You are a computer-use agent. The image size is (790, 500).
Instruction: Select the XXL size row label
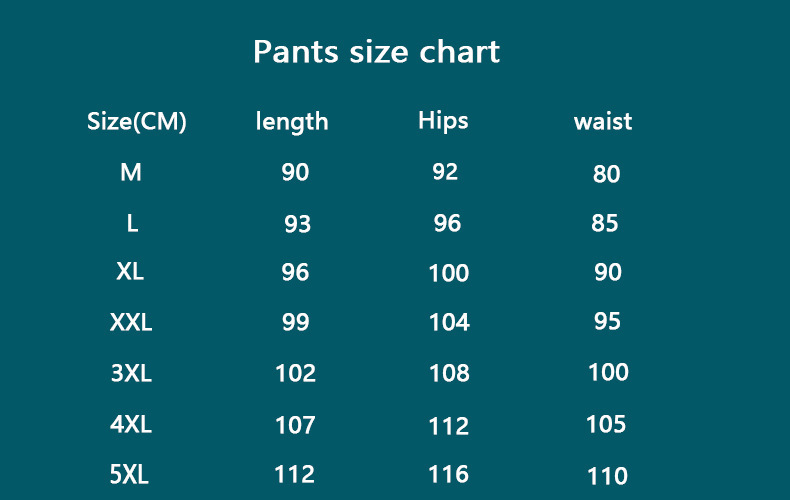[x=131, y=322]
